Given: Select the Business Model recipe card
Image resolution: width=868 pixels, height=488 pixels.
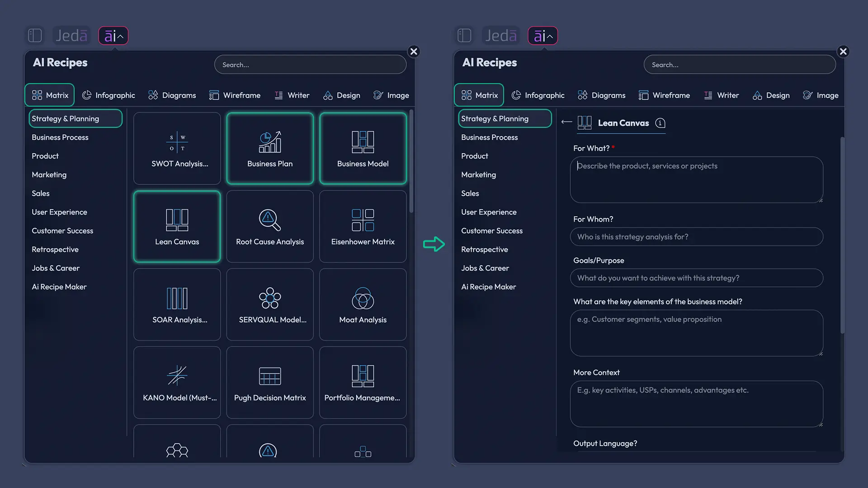Looking at the screenshot, I should point(363,148).
